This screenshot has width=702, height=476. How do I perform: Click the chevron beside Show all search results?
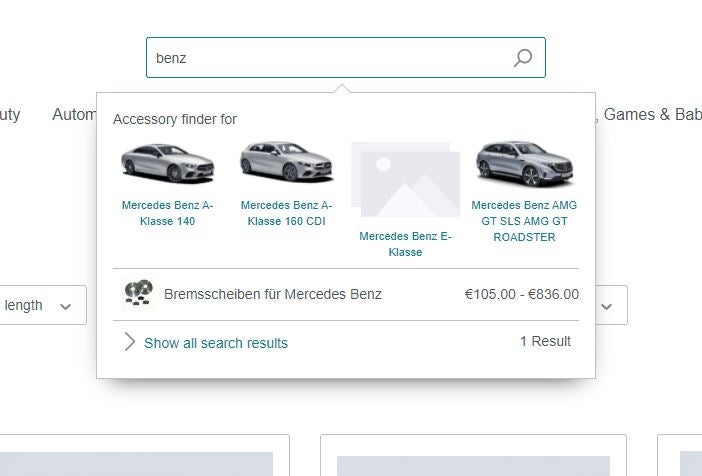[129, 342]
